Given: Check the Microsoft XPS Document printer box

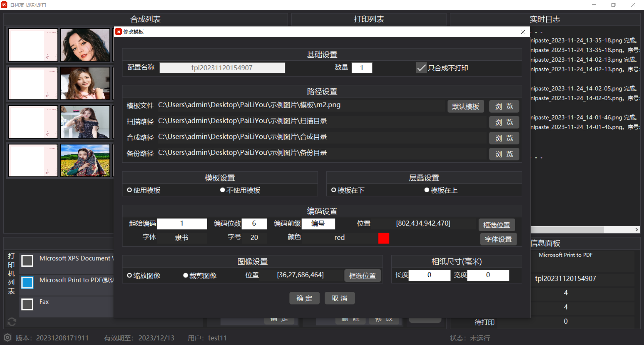Looking at the screenshot, I should point(27,261).
